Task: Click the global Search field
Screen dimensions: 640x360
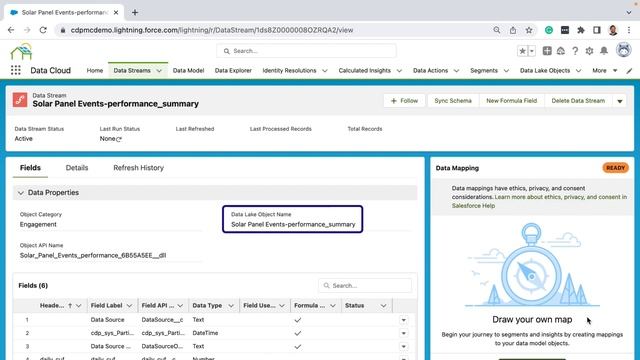Action: [x=307, y=51]
